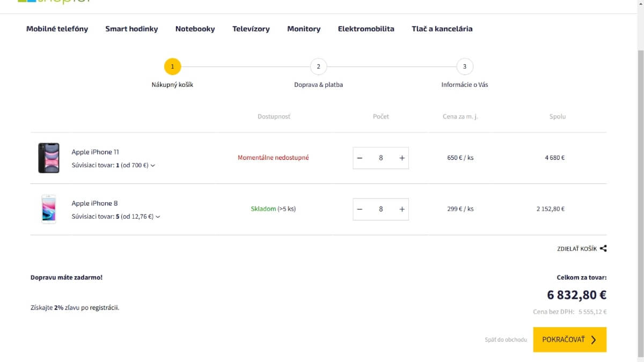The height and width of the screenshot is (362, 644).
Task: Open the Apple iPhone 8 product thumbnail
Action: pyautogui.click(x=49, y=209)
